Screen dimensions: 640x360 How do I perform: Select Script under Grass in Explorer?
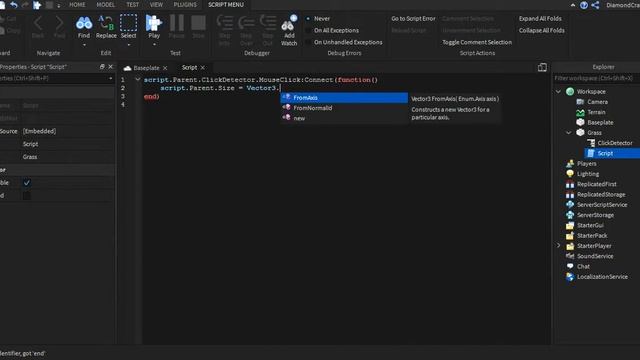[605, 153]
